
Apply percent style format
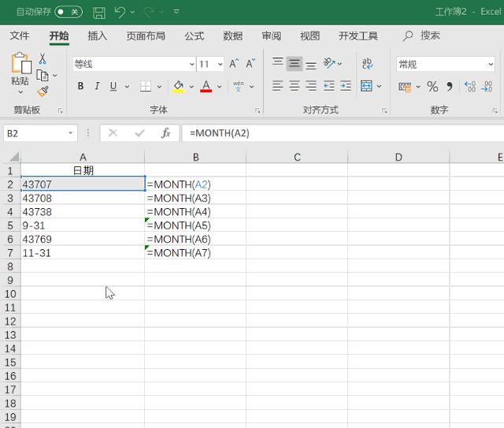coord(432,87)
